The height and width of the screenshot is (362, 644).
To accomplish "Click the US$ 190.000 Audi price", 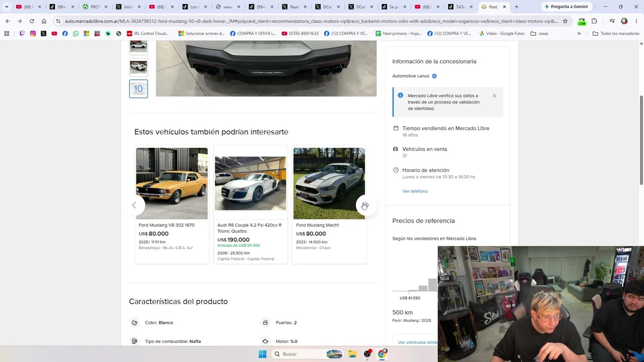I will (x=233, y=240).
